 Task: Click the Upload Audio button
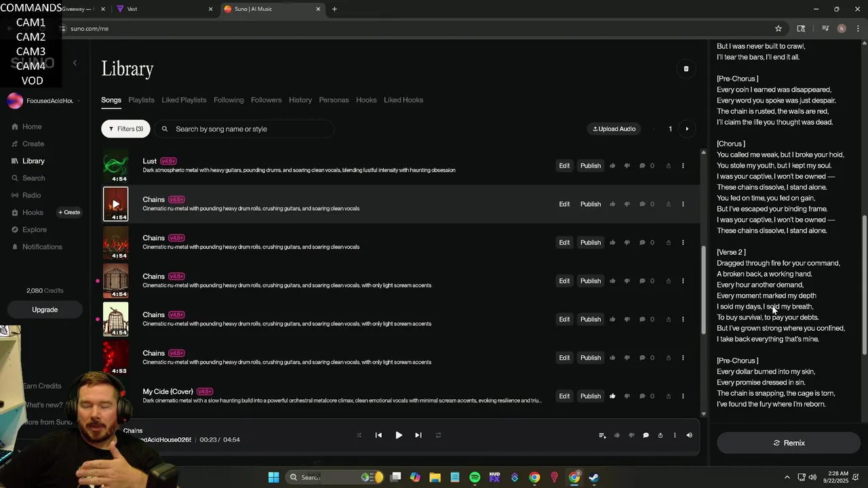coord(614,129)
